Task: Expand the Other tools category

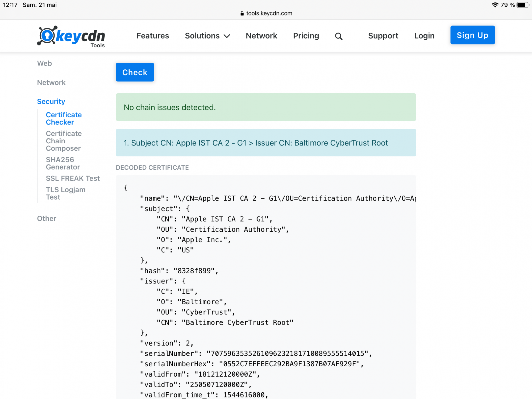Action: tap(47, 218)
